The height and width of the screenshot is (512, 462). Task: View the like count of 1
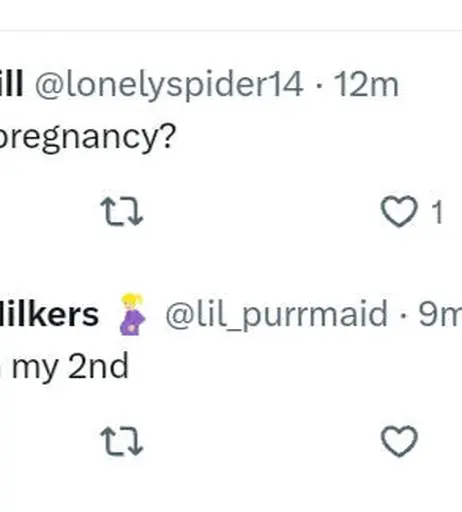click(x=437, y=212)
